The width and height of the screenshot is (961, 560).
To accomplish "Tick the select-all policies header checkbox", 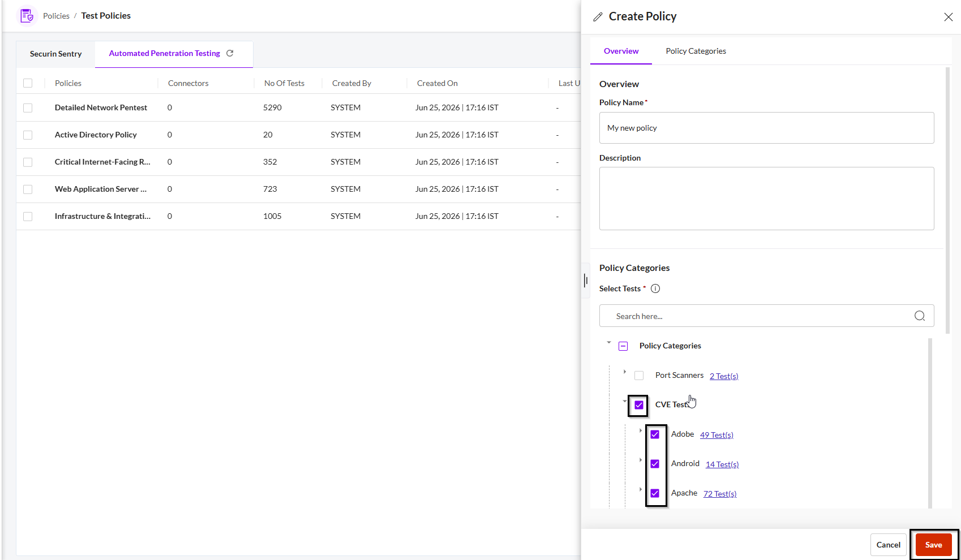I will [x=28, y=83].
